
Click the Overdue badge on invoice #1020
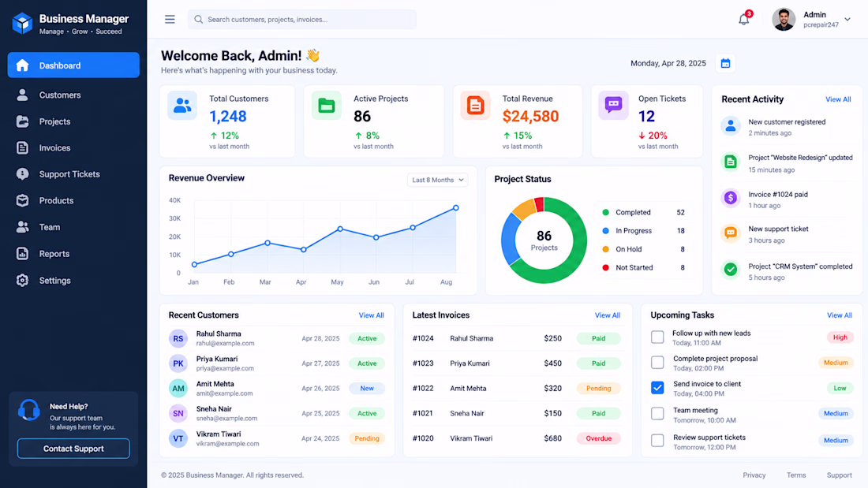click(598, 439)
